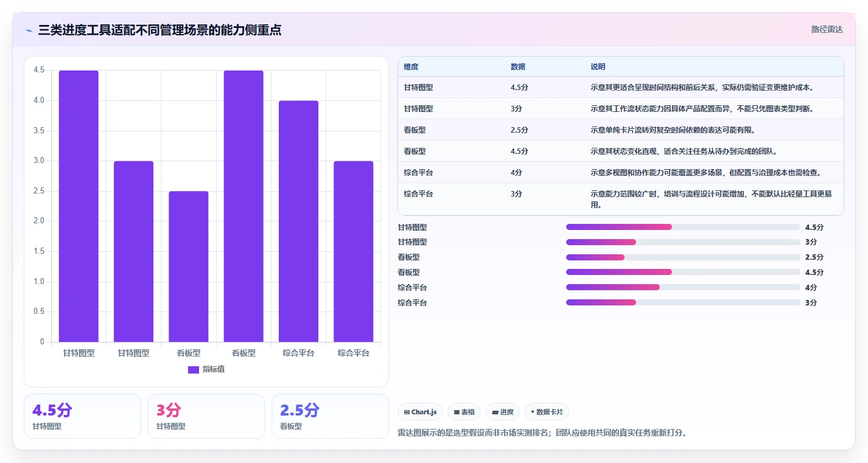Click the 表格 chip

464,412
